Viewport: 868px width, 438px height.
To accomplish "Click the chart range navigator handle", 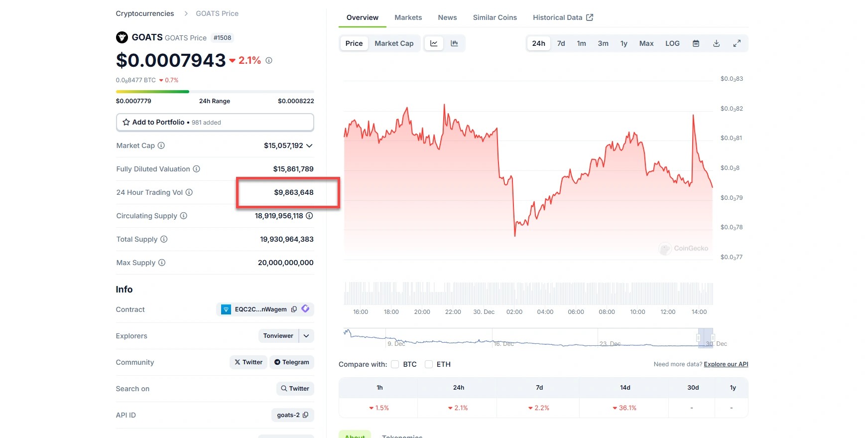I will 699,338.
